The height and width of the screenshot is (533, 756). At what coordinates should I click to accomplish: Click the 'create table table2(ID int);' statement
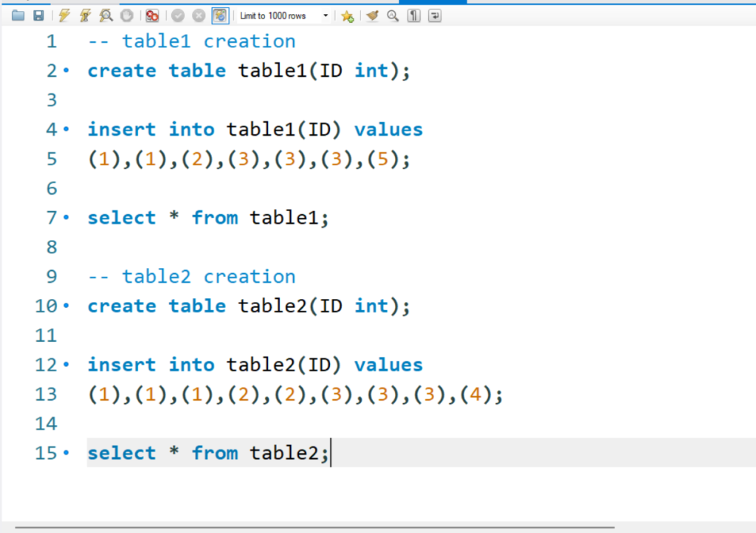pyautogui.click(x=249, y=306)
